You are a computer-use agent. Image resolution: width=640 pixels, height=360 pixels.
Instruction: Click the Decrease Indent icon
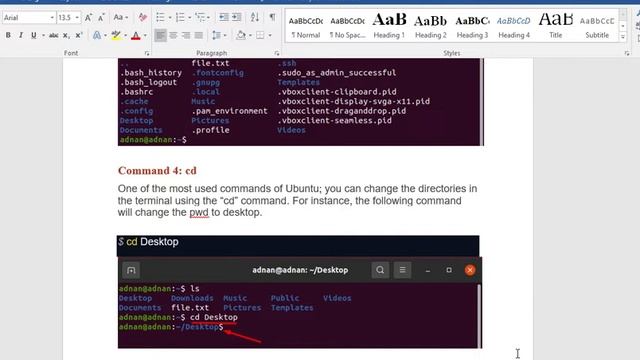click(x=224, y=17)
